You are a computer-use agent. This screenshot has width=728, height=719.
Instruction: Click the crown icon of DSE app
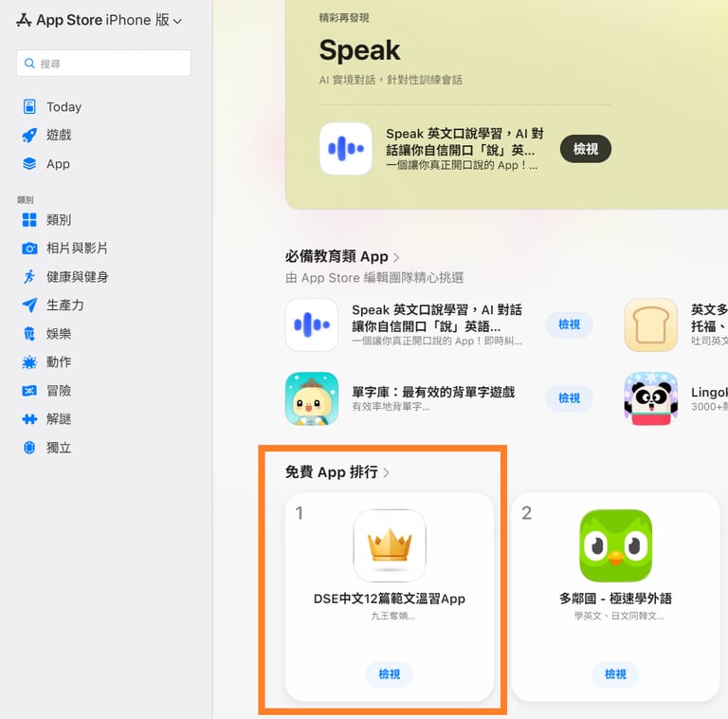pos(390,545)
